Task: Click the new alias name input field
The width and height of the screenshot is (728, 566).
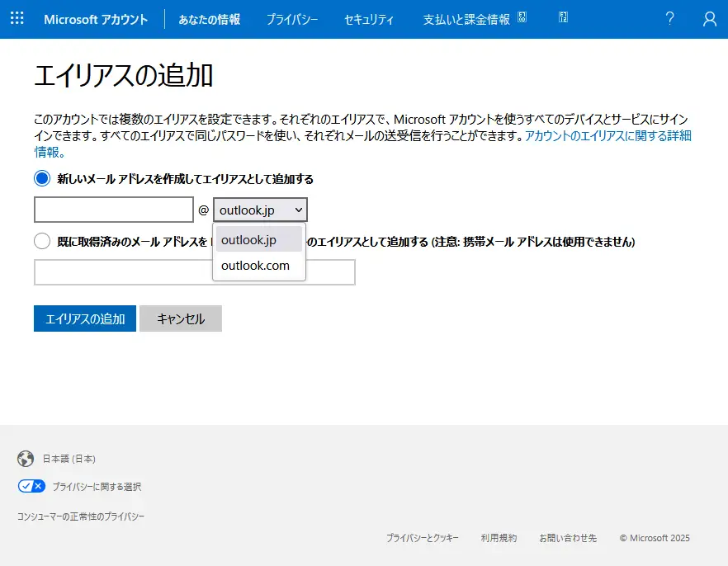Action: pyautogui.click(x=114, y=210)
